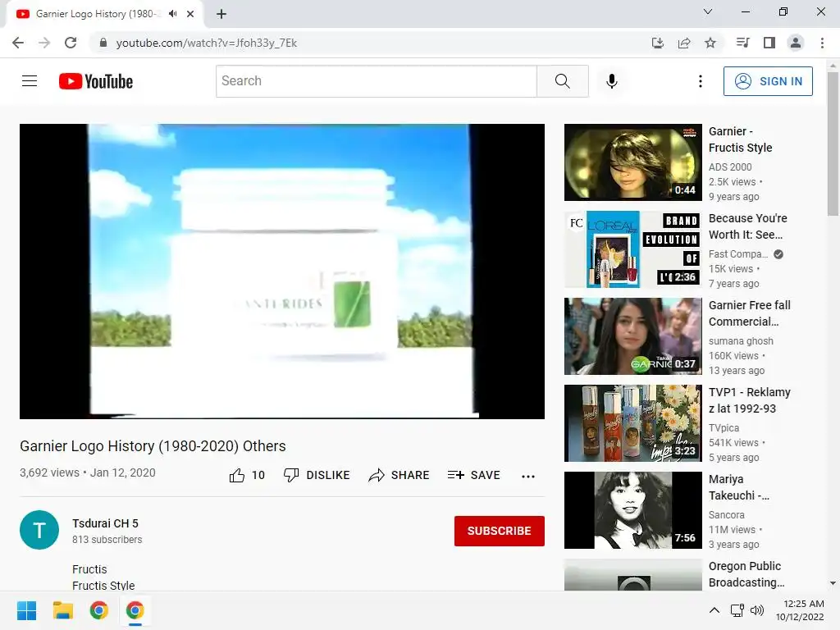Open media controls icon in toolbar
840x630 pixels.
coord(742,43)
